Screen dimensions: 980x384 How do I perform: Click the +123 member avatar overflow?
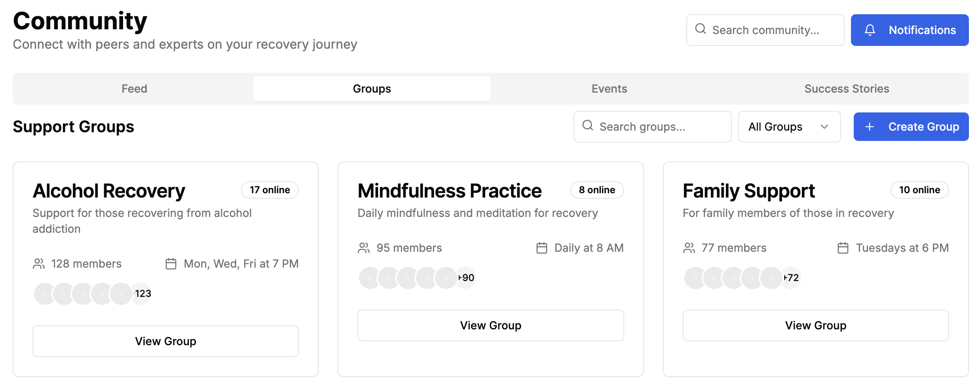142,294
